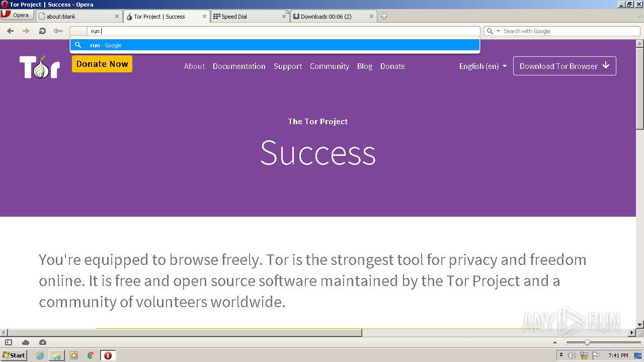Click the horizontal scrollbar thumb
The height and width of the screenshot is (362, 644).
(x=185, y=332)
